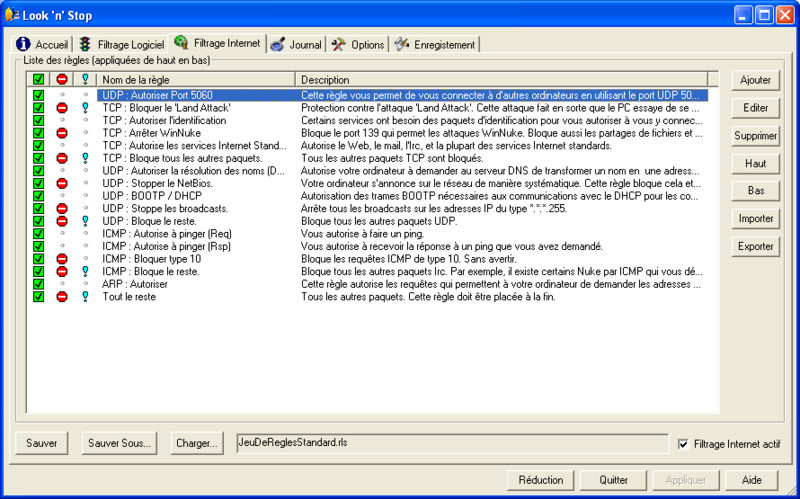Open help with the Aide button
This screenshot has height=499, width=800.
coord(752,480)
